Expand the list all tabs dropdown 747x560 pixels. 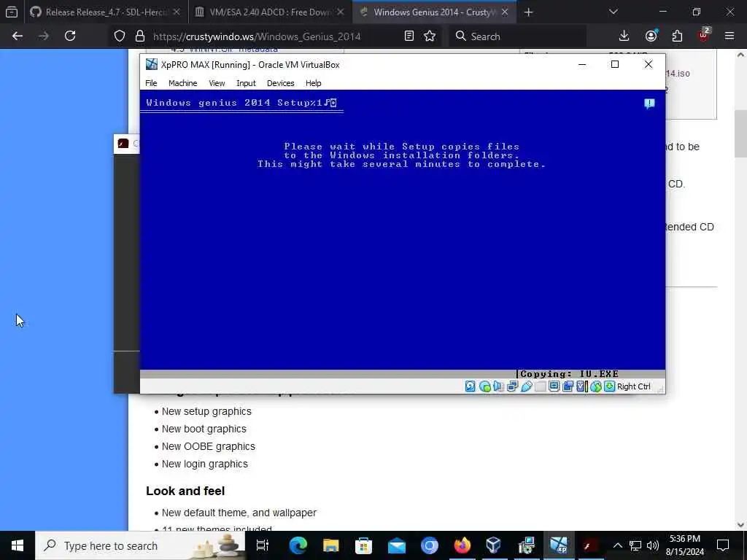(x=613, y=12)
